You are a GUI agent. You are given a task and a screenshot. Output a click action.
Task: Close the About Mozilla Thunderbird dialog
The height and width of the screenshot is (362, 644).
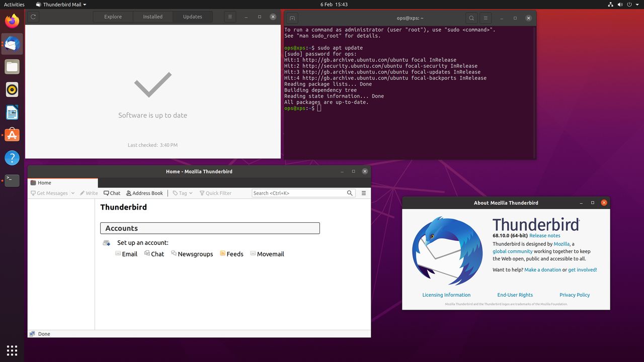pyautogui.click(x=604, y=203)
